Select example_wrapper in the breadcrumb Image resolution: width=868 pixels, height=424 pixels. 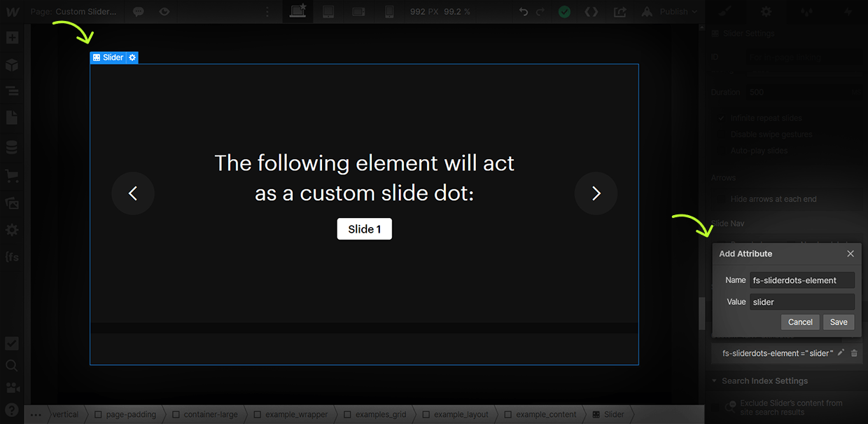pyautogui.click(x=290, y=414)
